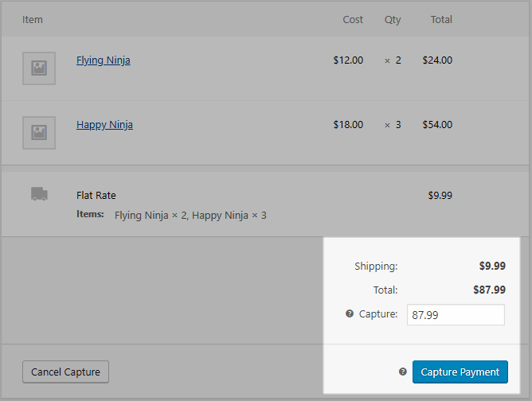532x401 pixels.
Task: Open the Flying Ninja product link
Action: coord(104,60)
